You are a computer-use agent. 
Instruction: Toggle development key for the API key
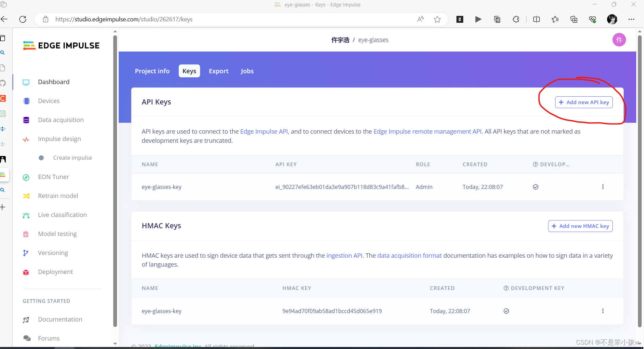tap(535, 187)
